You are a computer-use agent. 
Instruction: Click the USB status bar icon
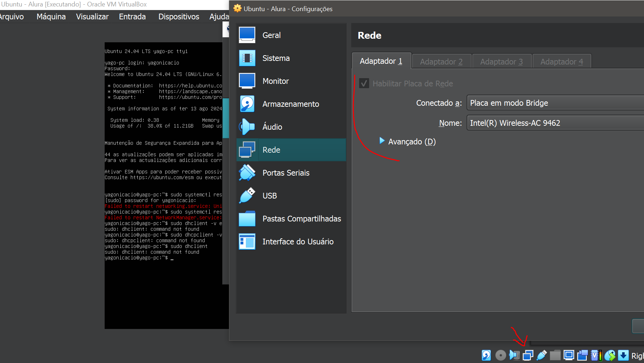(x=542, y=355)
